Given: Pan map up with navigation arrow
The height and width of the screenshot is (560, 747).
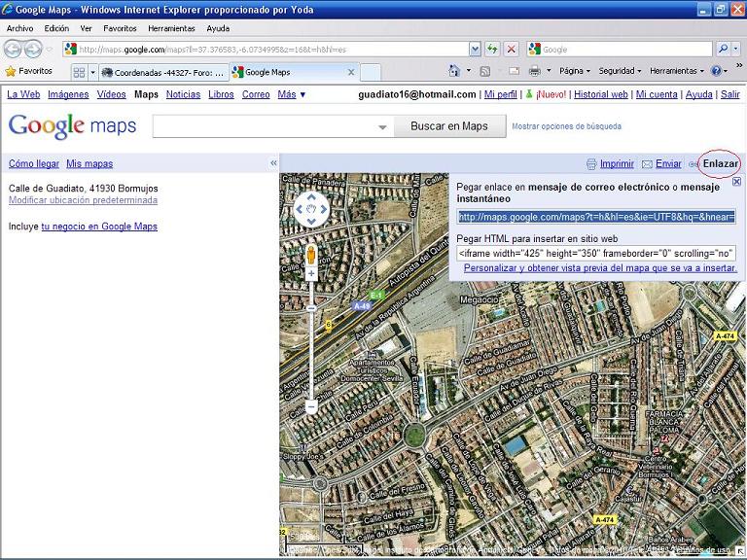Looking at the screenshot, I should coord(311,196).
